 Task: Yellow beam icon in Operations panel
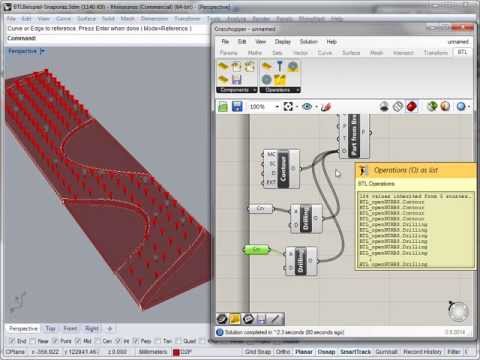(267, 67)
